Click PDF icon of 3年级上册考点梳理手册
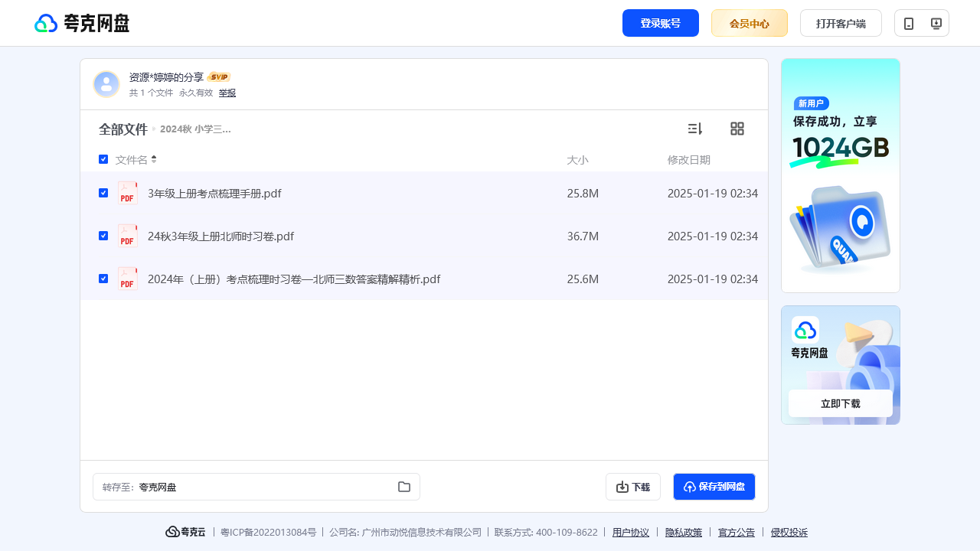The height and width of the screenshot is (551, 980). 128,193
